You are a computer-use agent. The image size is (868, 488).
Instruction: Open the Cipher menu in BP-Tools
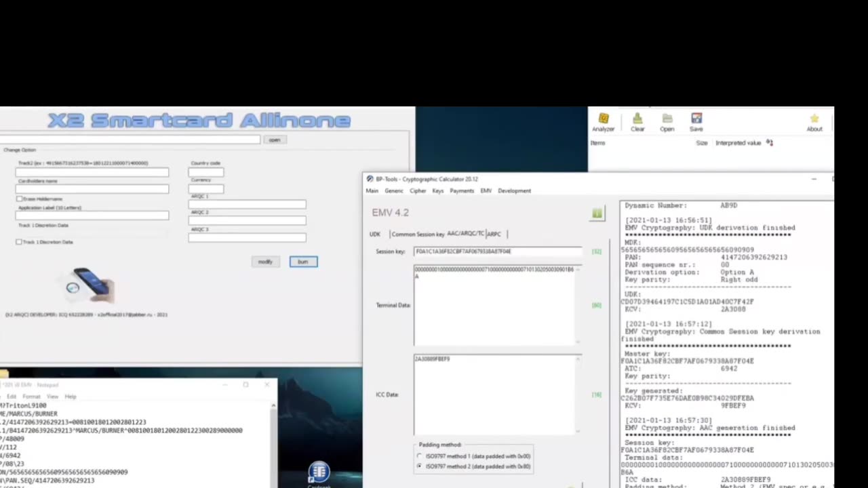click(x=418, y=190)
